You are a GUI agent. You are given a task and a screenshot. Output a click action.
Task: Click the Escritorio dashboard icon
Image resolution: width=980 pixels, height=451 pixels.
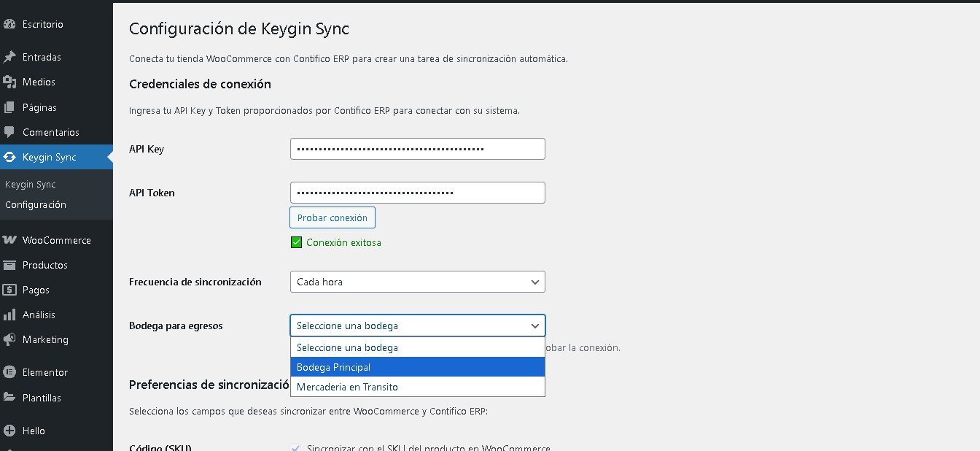(x=9, y=24)
